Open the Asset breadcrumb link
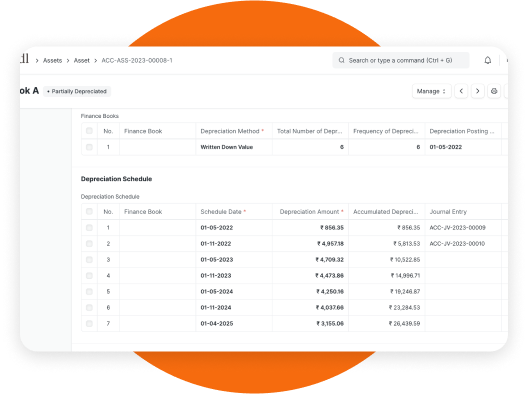 coord(81,60)
